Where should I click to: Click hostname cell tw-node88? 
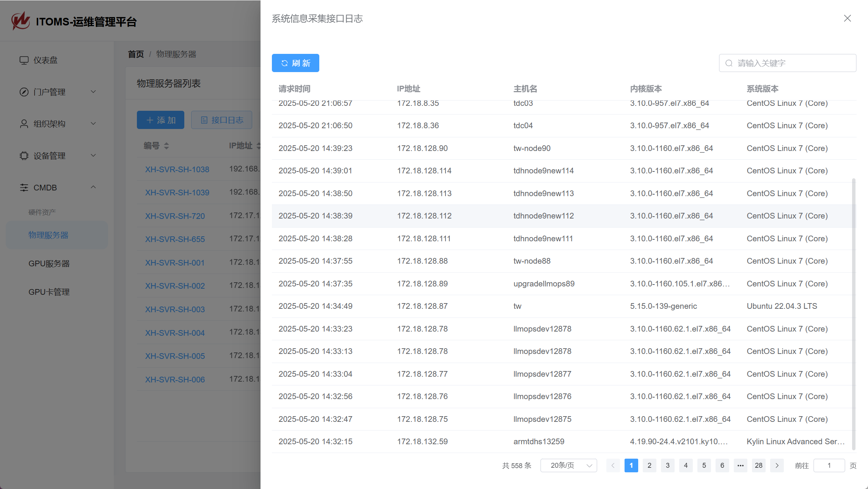click(x=532, y=261)
